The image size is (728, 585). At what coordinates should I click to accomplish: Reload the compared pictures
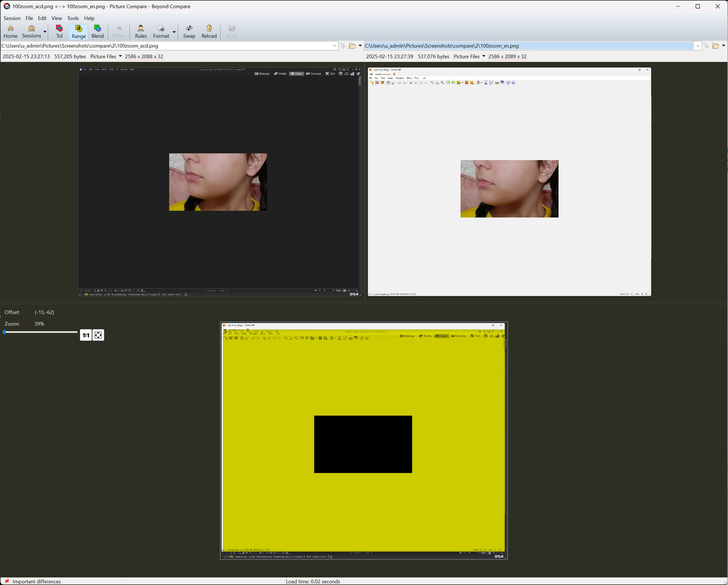tap(209, 32)
